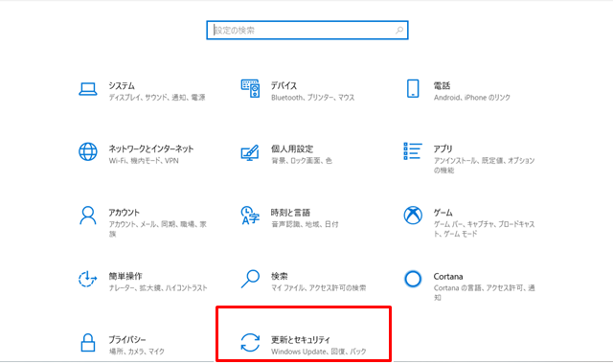Select the ゲーム title text
The height and width of the screenshot is (364, 613).
[443, 213]
